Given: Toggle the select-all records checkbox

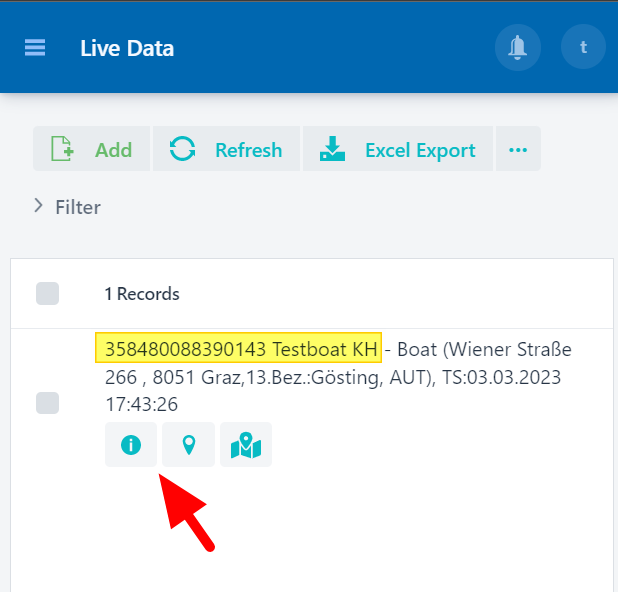Looking at the screenshot, I should 47,293.
